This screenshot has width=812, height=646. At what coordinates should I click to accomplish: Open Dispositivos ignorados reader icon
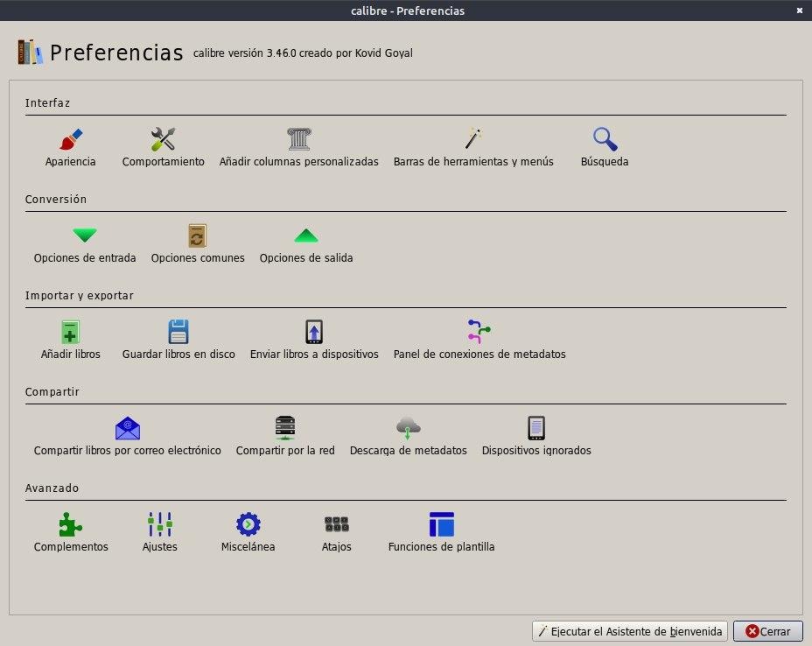click(x=536, y=428)
